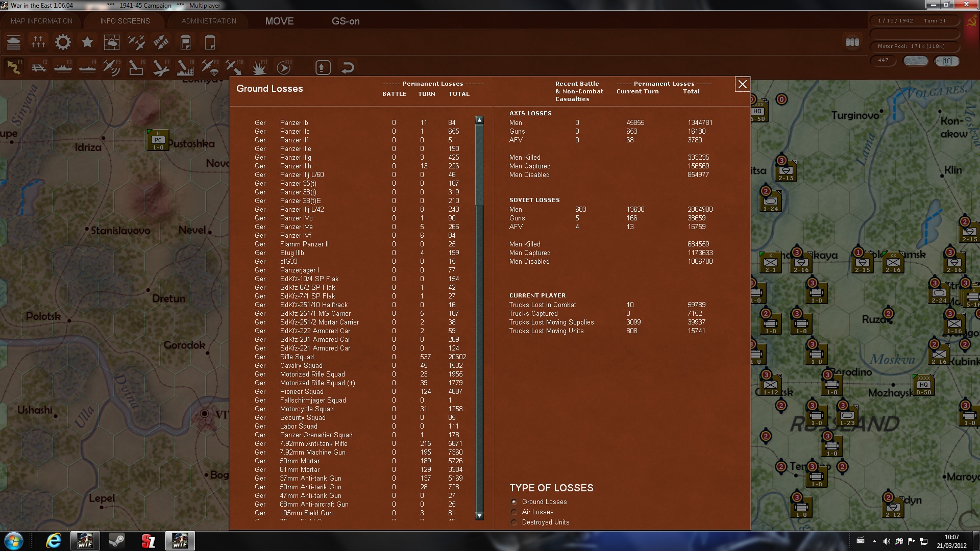Click the Rifle Squad row
980x551 pixels.
click(x=360, y=357)
